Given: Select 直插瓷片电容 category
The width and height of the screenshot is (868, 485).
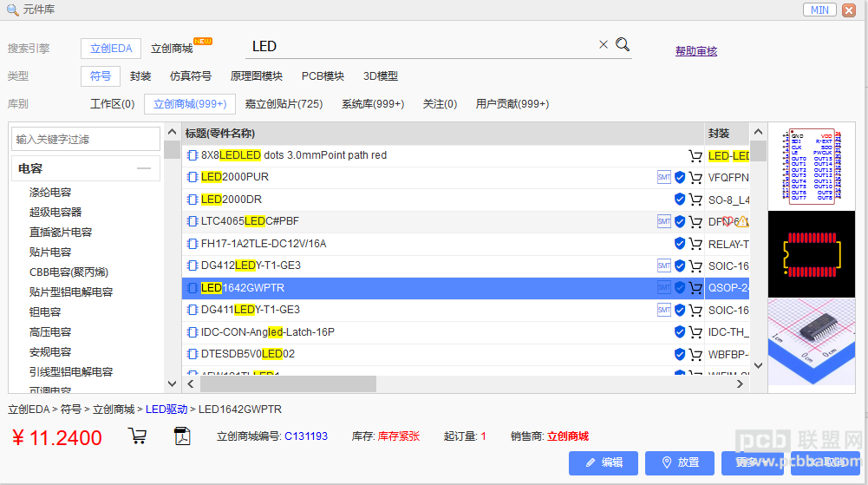Looking at the screenshot, I should pos(61,233).
